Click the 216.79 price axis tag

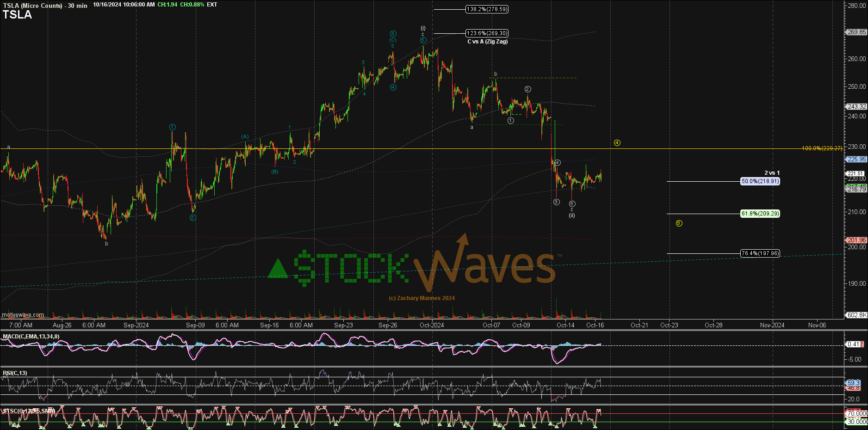point(856,189)
